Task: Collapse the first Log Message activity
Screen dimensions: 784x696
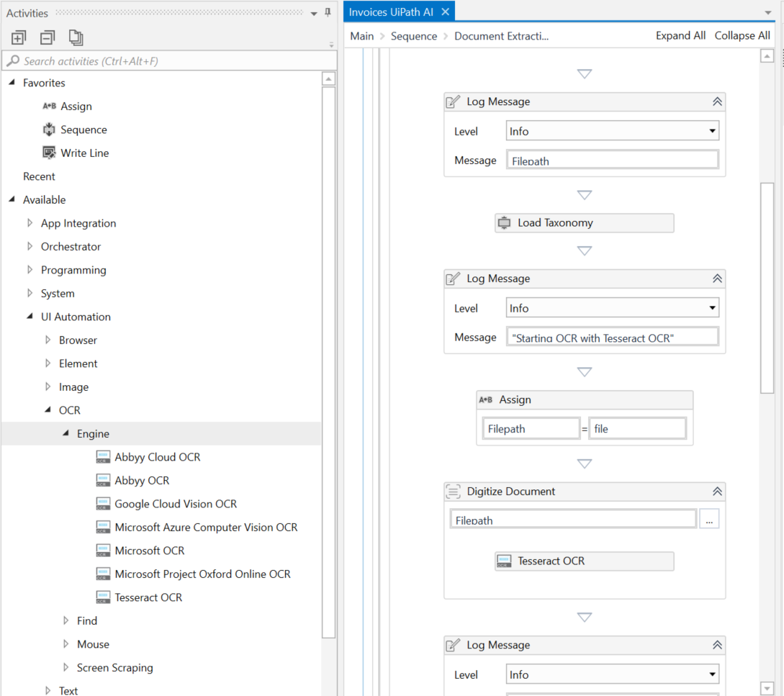Action: [x=717, y=101]
